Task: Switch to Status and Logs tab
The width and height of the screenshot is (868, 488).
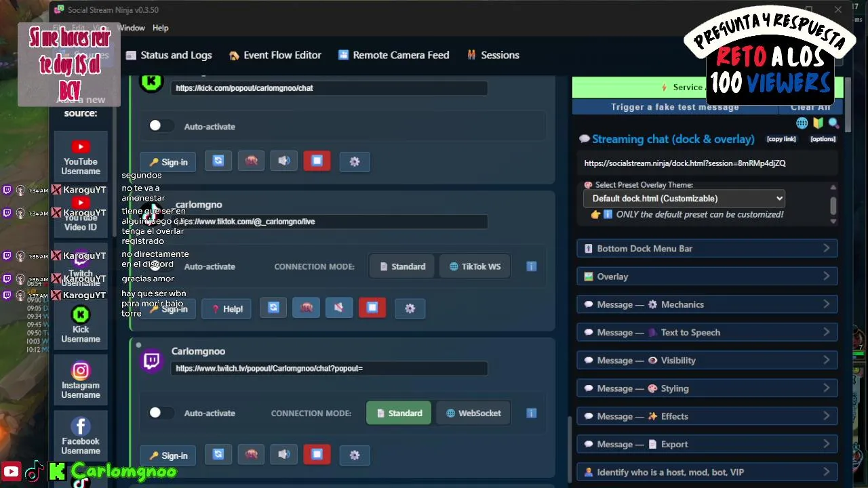Action: pyautogui.click(x=169, y=55)
